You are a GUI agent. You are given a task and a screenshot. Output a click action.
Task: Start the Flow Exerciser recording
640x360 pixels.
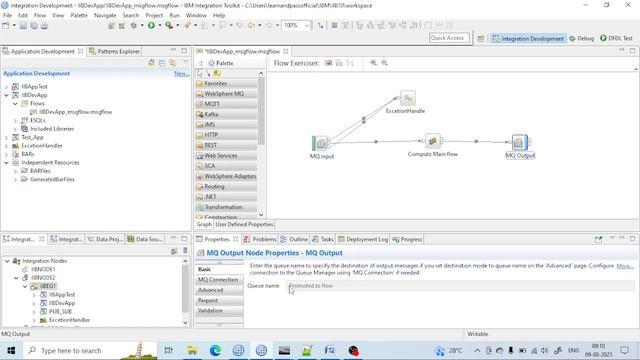tap(328, 63)
